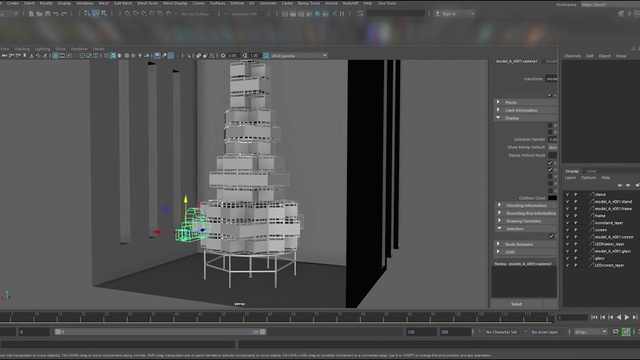640x360 pixels.
Task: Toggle visibility of the glass layer
Action: [x=567, y=258]
